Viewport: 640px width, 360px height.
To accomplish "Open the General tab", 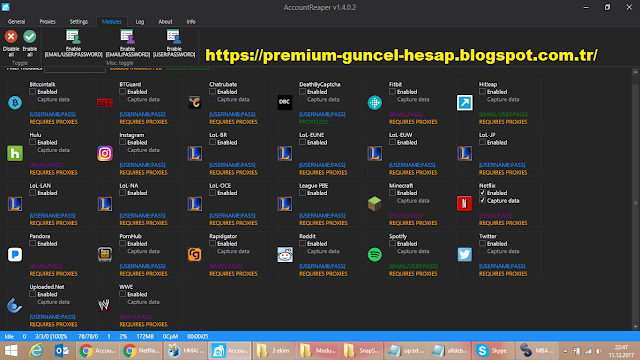I will 16,22.
